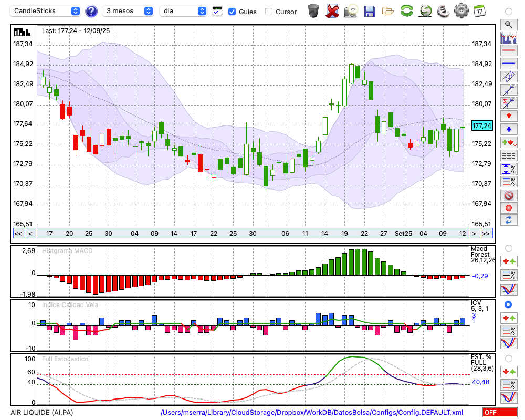Click the red record circle icon
The image size is (525, 420).
pyautogui.click(x=509, y=208)
